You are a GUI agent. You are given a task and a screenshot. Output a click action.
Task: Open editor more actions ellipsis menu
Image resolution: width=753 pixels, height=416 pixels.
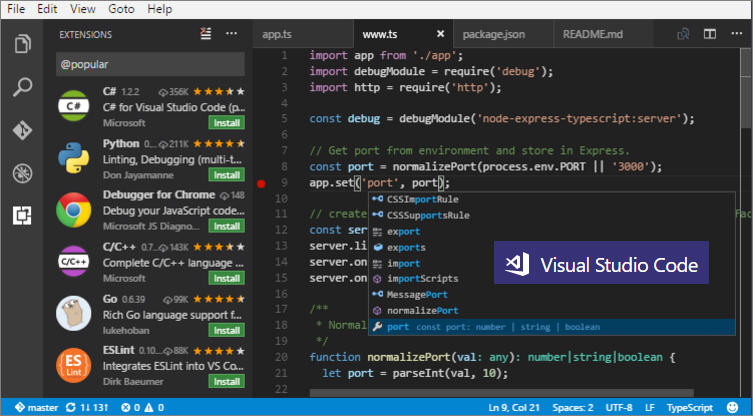click(735, 34)
